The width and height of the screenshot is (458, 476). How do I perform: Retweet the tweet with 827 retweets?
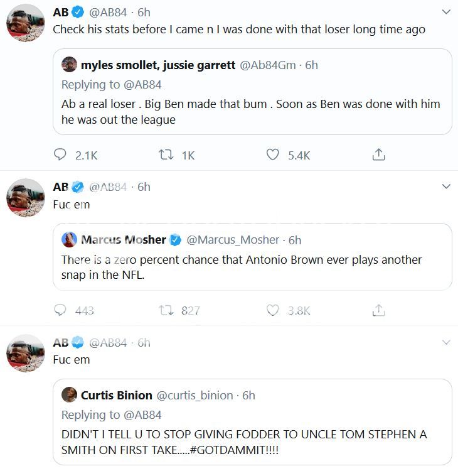[x=166, y=310]
